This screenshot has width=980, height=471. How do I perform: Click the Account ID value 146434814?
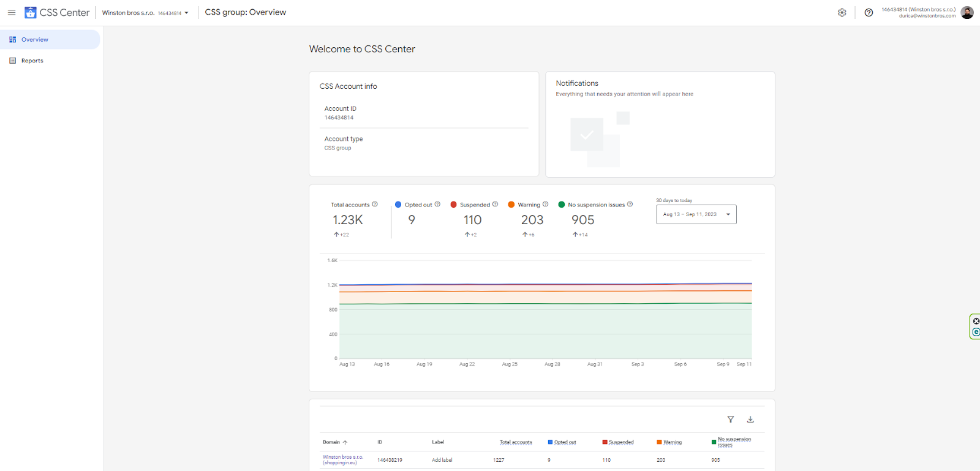tap(339, 118)
